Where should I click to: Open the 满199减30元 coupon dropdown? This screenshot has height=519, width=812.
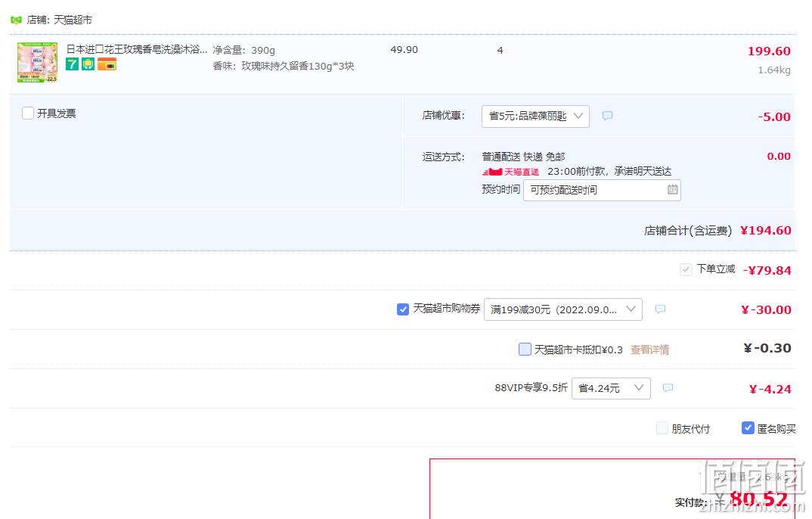click(563, 309)
